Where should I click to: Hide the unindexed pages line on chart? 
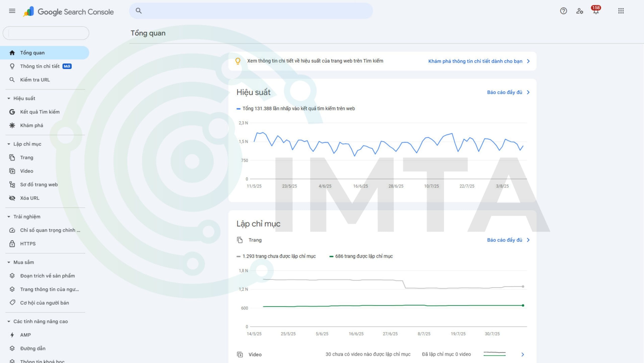coord(278,256)
